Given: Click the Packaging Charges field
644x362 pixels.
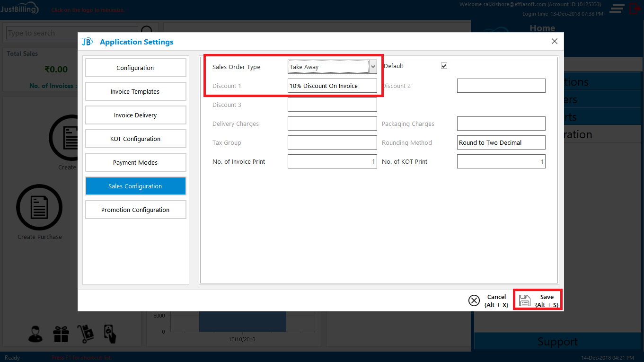Looking at the screenshot, I should click(501, 124).
